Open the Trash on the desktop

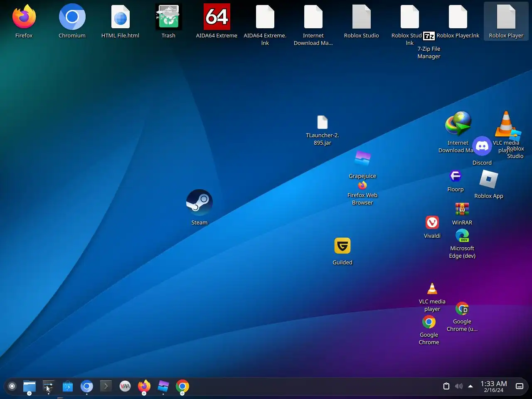pyautogui.click(x=168, y=17)
